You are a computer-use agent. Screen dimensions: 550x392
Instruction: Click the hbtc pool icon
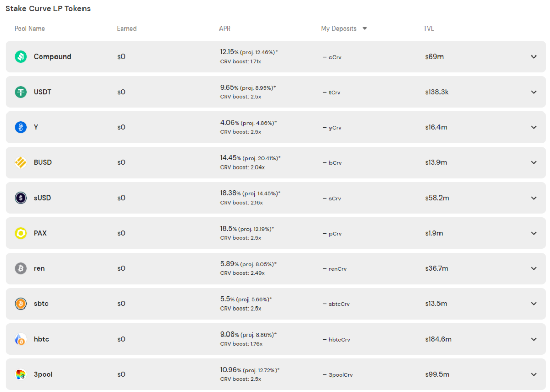21,339
